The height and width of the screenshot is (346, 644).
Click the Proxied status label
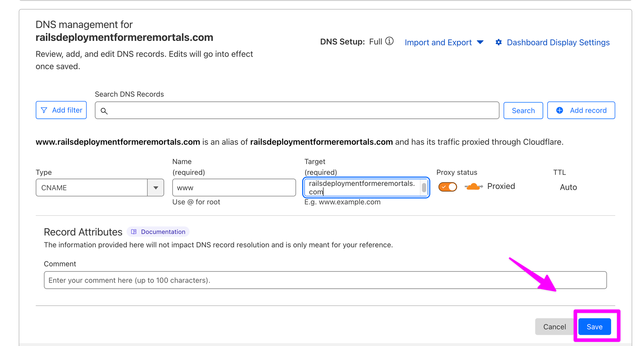pyautogui.click(x=501, y=186)
